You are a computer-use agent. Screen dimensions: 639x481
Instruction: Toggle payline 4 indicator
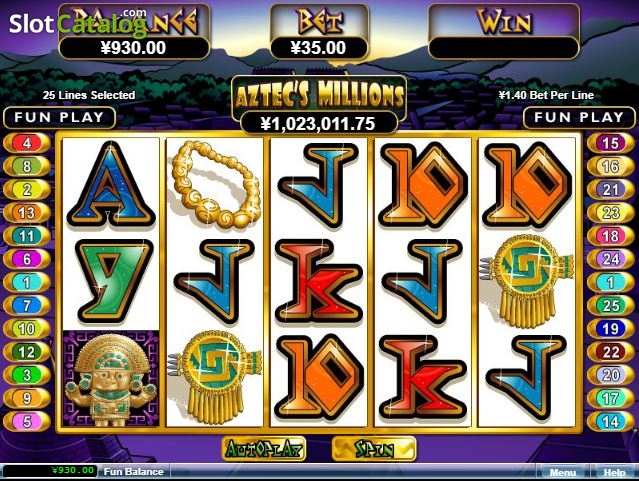[x=27, y=143]
